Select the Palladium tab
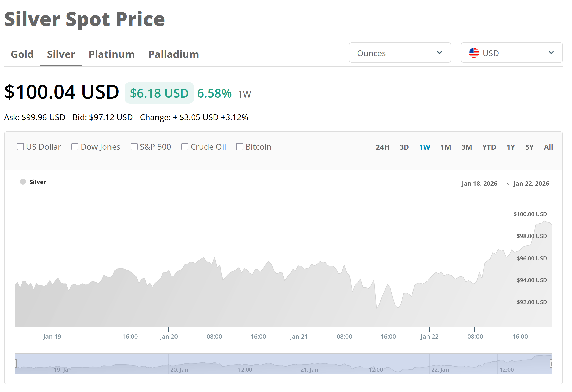 coord(173,54)
